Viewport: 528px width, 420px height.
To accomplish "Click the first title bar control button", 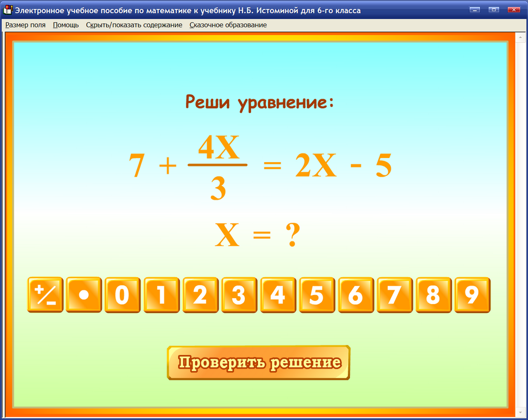I will pos(475,8).
